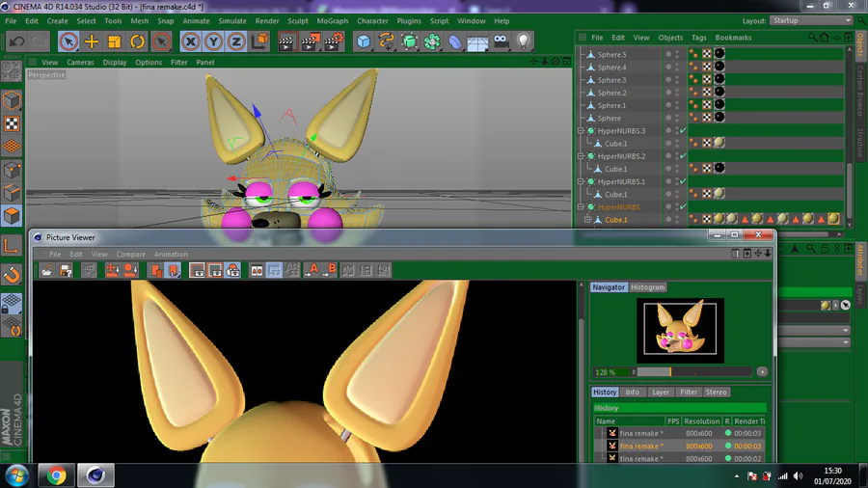Toggle X axis lock
The height and width of the screenshot is (488, 868).
190,41
